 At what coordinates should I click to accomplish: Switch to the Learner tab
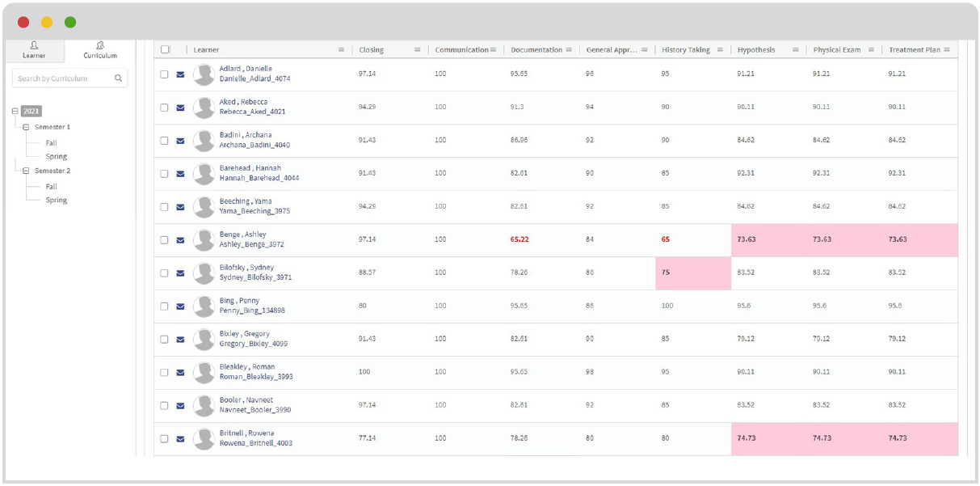34,50
